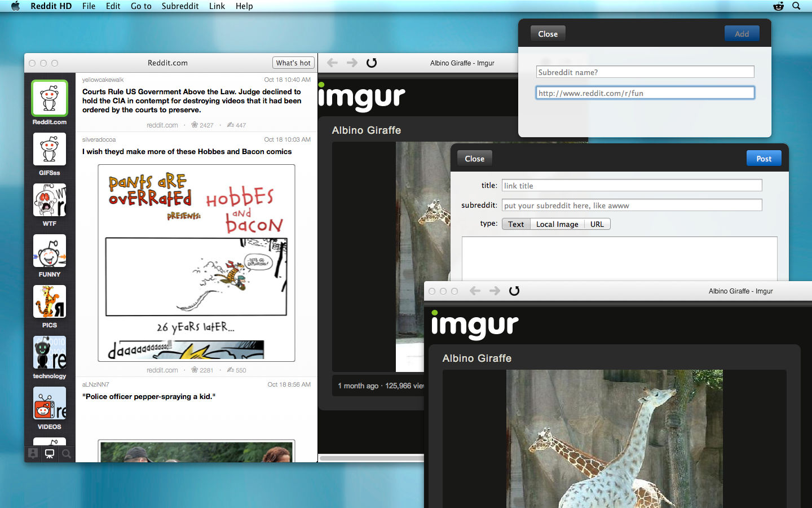Open the Subreddit menu

180,6
